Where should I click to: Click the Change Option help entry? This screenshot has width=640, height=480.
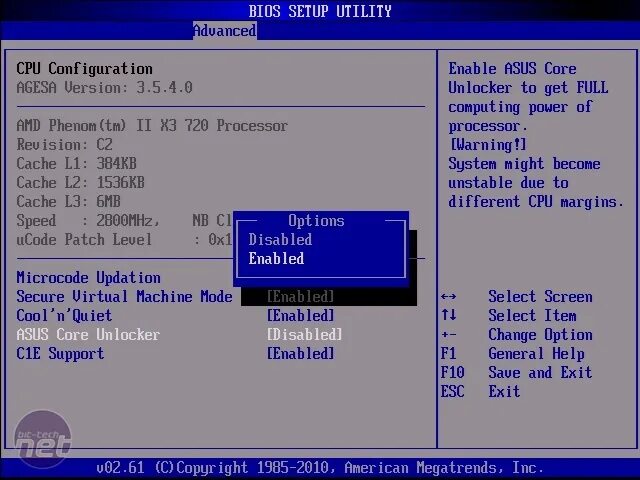pos(540,335)
